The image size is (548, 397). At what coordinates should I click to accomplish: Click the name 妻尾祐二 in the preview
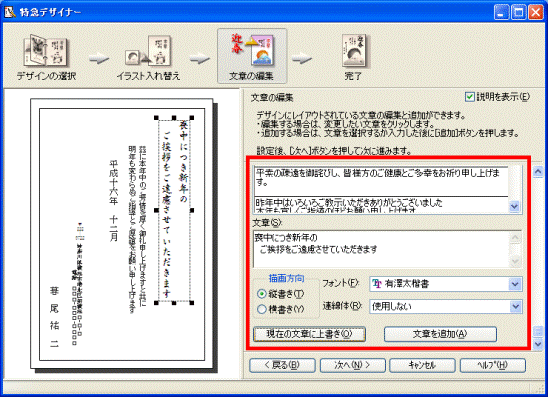[54, 316]
